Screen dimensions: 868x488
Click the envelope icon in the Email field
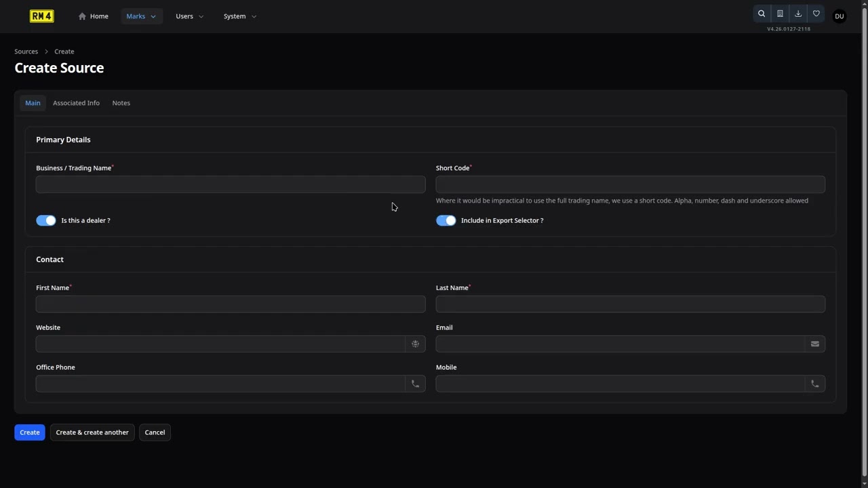point(815,344)
